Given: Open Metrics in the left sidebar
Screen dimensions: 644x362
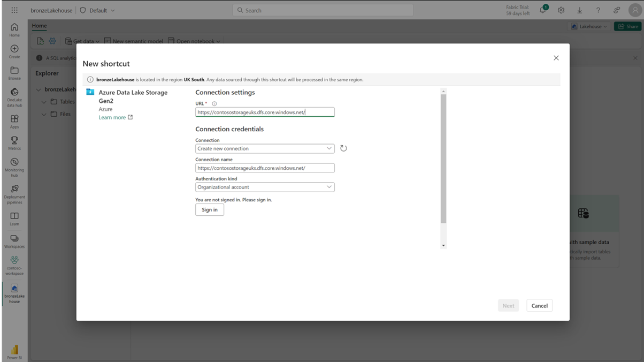Looking at the screenshot, I should click(14, 143).
